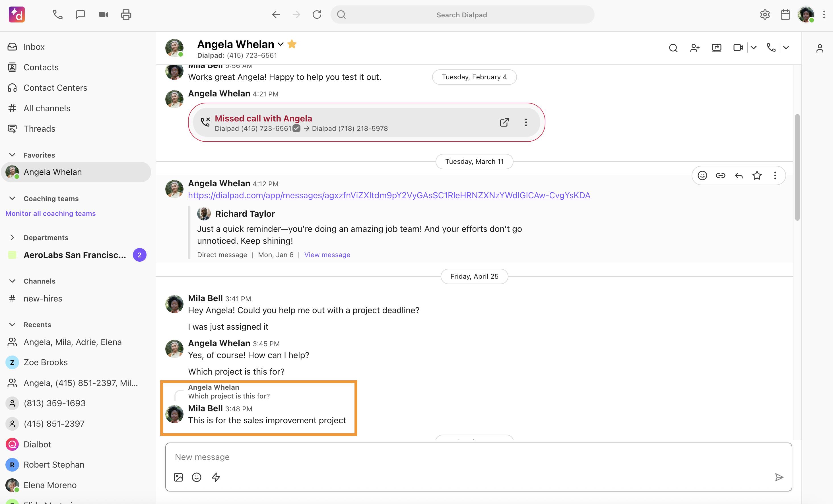
Task: Share screen with Angela Whelan
Action: point(717,48)
